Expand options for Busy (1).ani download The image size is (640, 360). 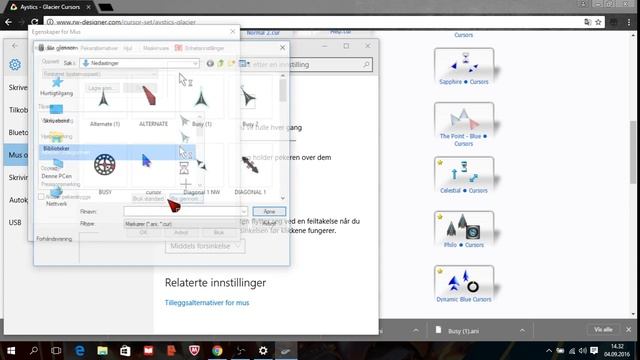pos(522,330)
